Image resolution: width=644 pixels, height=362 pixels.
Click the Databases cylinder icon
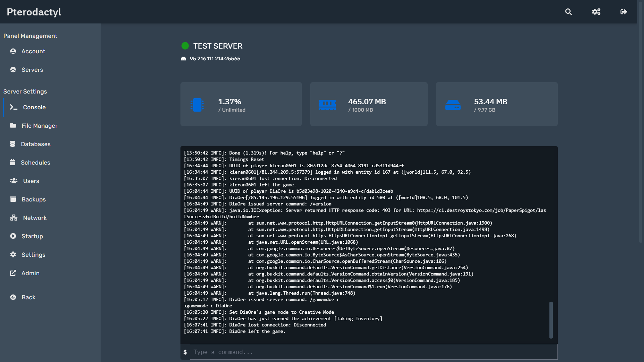click(13, 144)
